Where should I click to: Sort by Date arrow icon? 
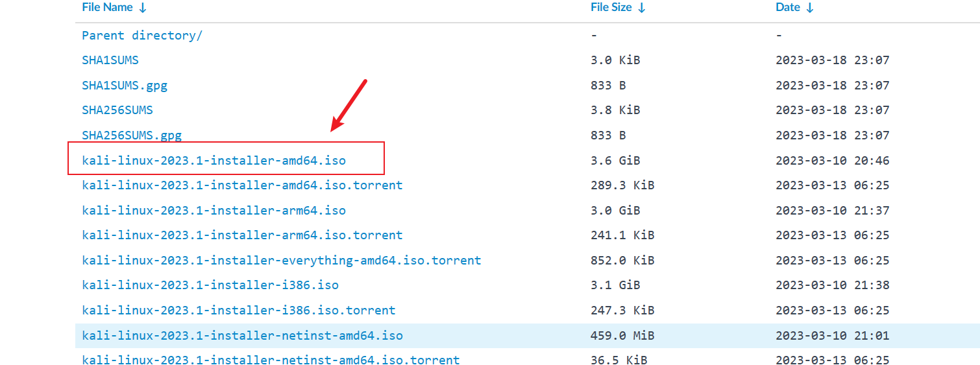point(810,8)
